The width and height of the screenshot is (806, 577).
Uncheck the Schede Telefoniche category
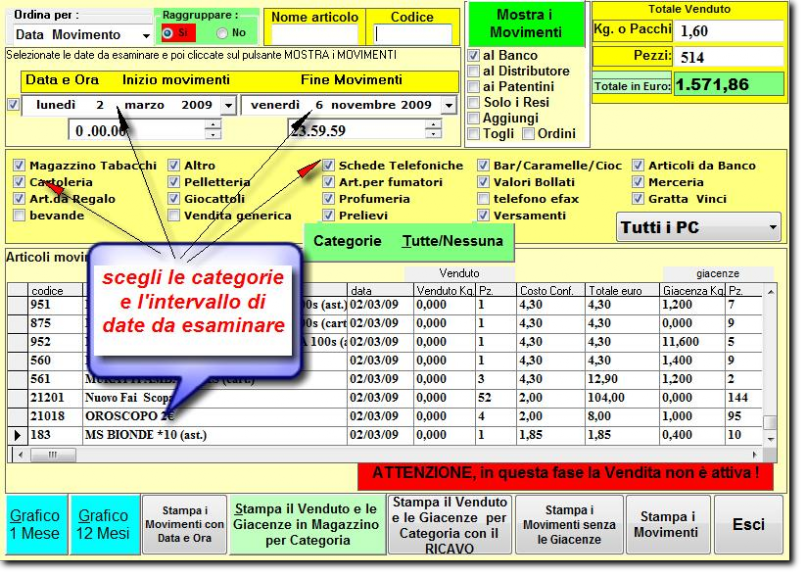[x=328, y=165]
